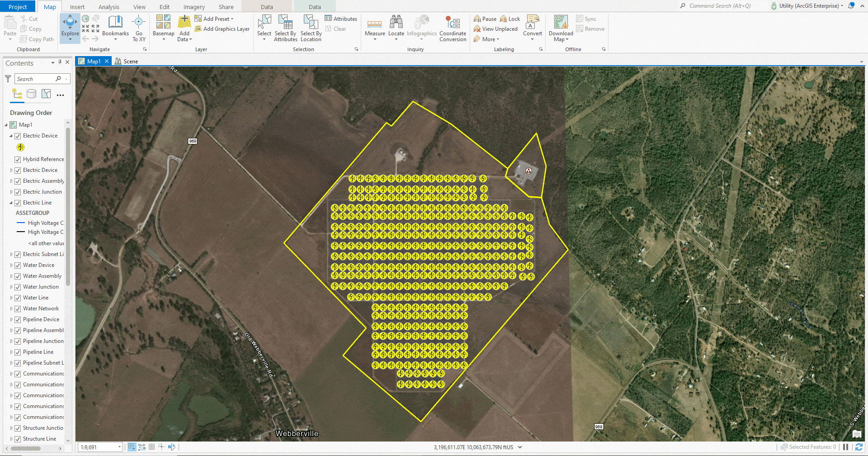Switch to the Imagery ribbon tab

[194, 7]
